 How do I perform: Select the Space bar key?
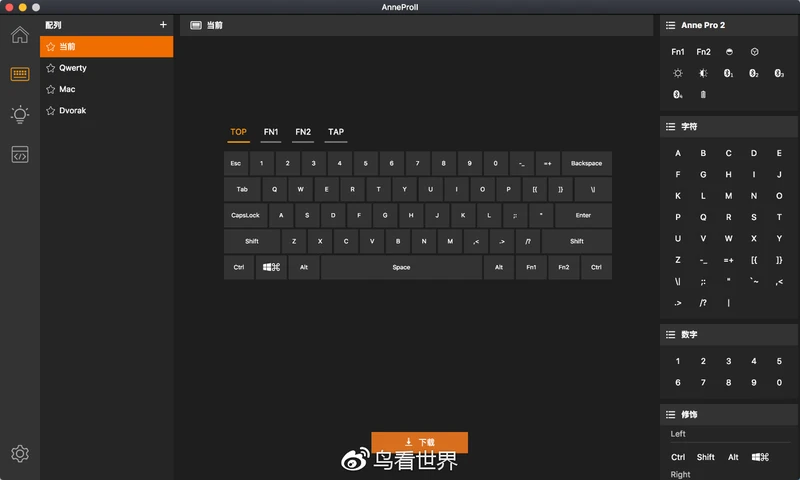[x=402, y=267]
